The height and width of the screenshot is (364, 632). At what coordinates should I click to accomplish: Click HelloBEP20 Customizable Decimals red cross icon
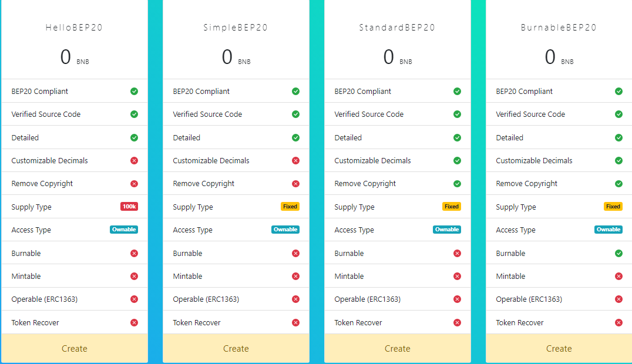pos(135,160)
